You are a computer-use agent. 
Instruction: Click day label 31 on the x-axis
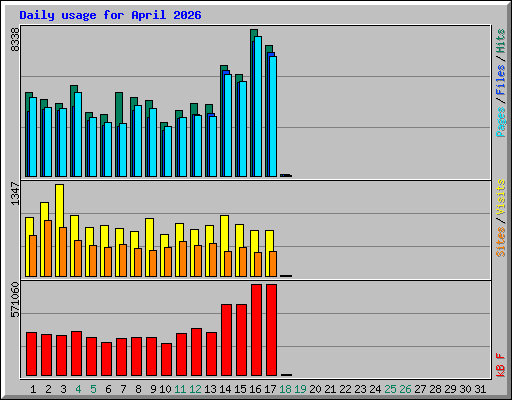tap(480, 389)
